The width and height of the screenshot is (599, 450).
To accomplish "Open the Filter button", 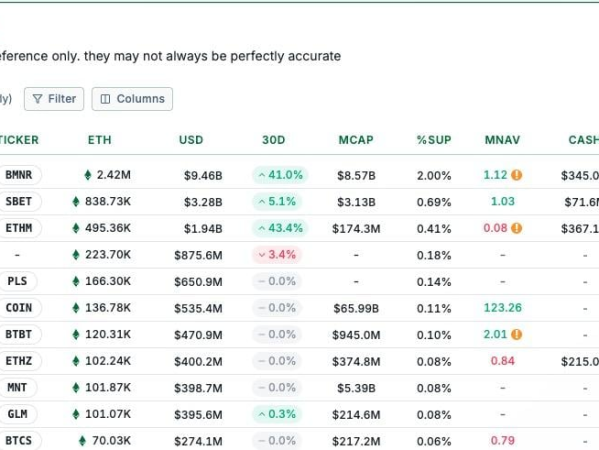I will pos(54,99).
